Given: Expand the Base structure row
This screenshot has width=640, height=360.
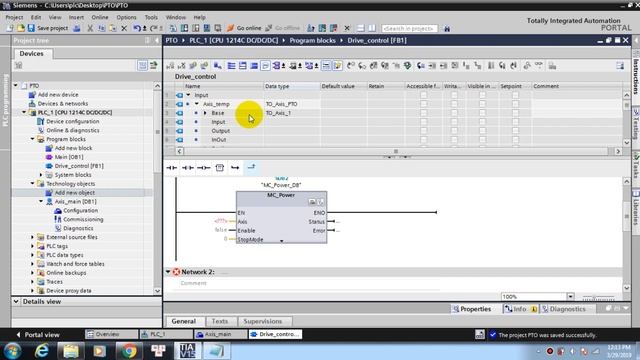Looking at the screenshot, I should [x=205, y=113].
